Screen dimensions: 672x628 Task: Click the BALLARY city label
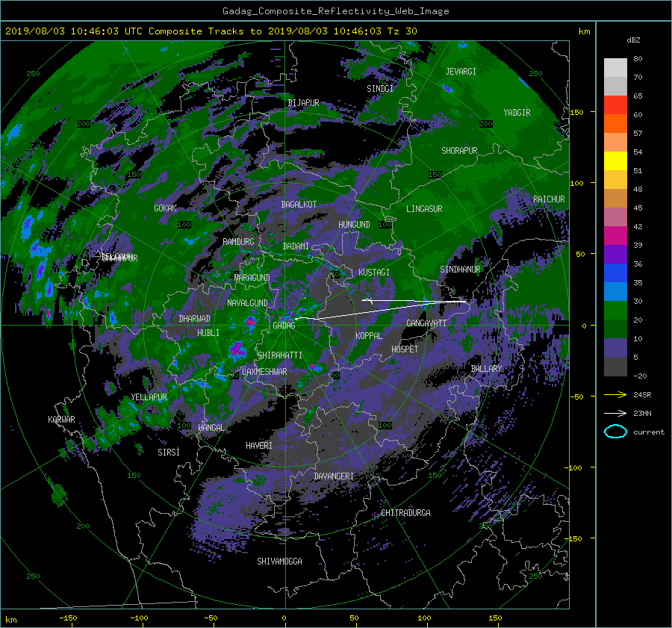point(486,369)
